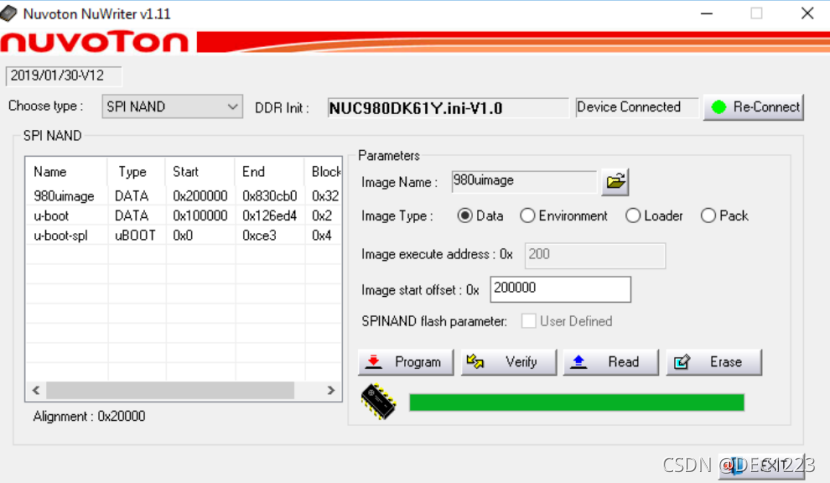
Task: Click the Erase button
Action: [x=714, y=362]
